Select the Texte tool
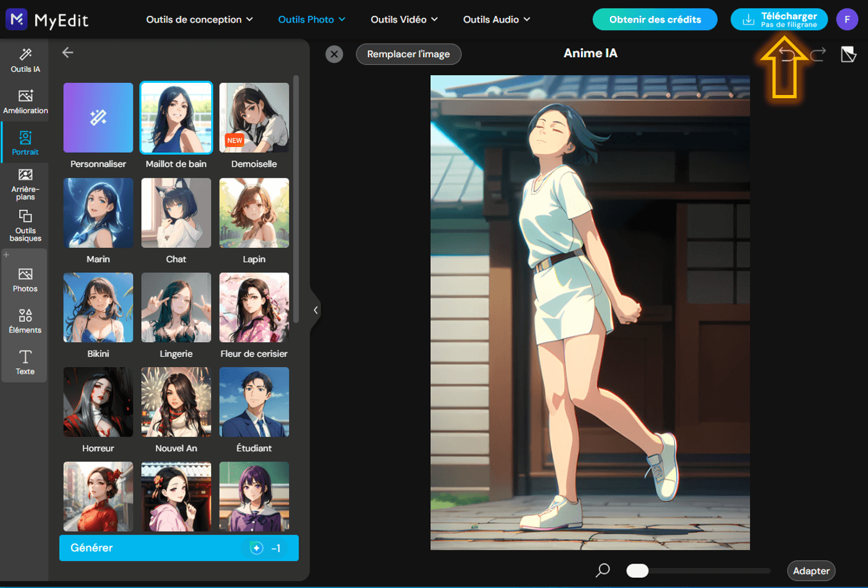868x588 pixels. tap(25, 363)
